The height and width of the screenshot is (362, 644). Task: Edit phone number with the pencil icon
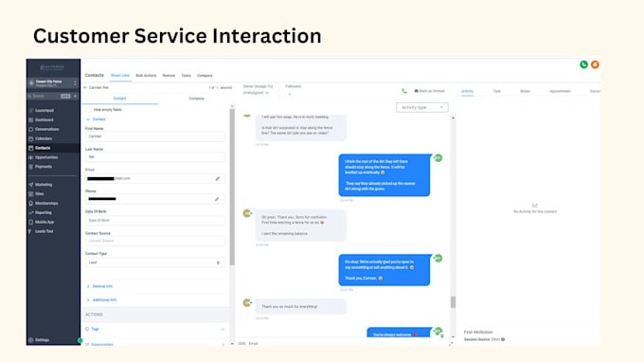click(x=217, y=199)
